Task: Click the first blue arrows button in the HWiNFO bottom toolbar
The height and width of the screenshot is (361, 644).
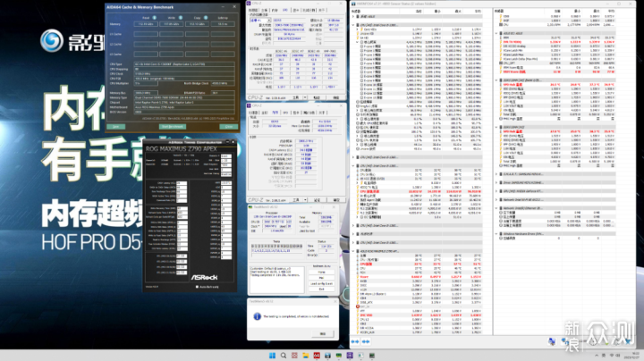Action: [x=355, y=341]
